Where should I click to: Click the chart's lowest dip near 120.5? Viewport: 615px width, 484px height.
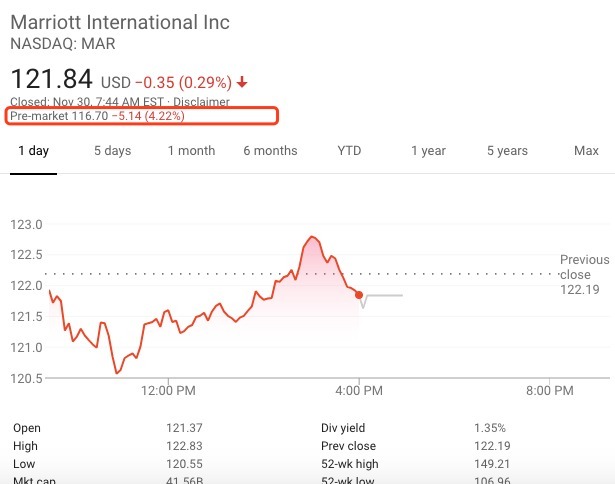(x=117, y=373)
